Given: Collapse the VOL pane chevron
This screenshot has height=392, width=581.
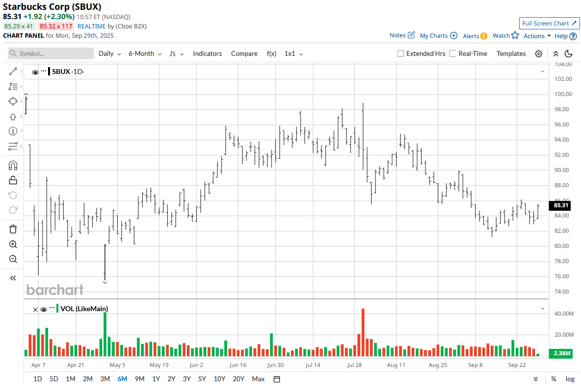Looking at the screenshot, I should click(x=542, y=309).
